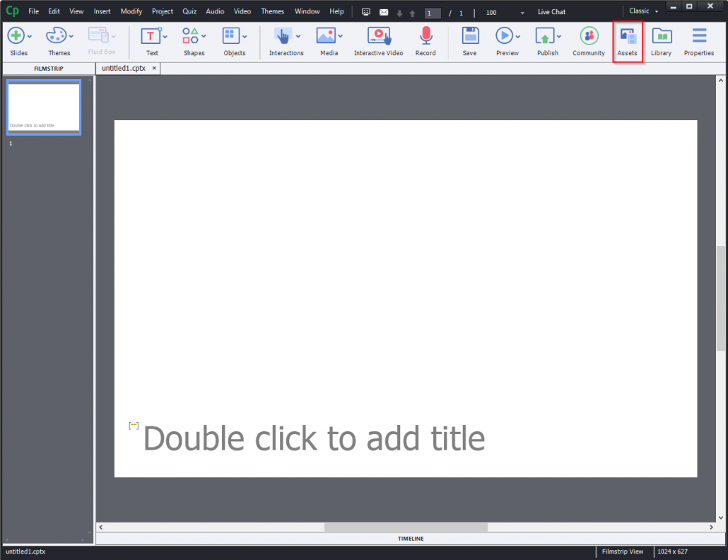728x560 pixels.
Task: Open the Quiz menu
Action: 189,11
